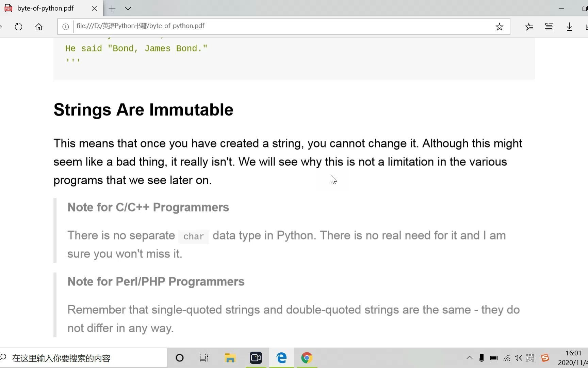Check battery status details
This screenshot has width=588, height=368.
click(494, 358)
